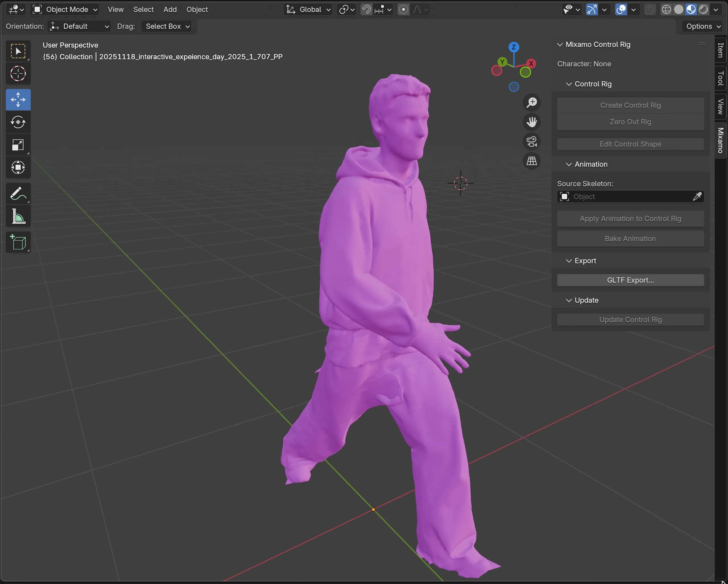Viewport: 728px width, 584px height.
Task: Collapse the Animation section
Action: pos(591,164)
